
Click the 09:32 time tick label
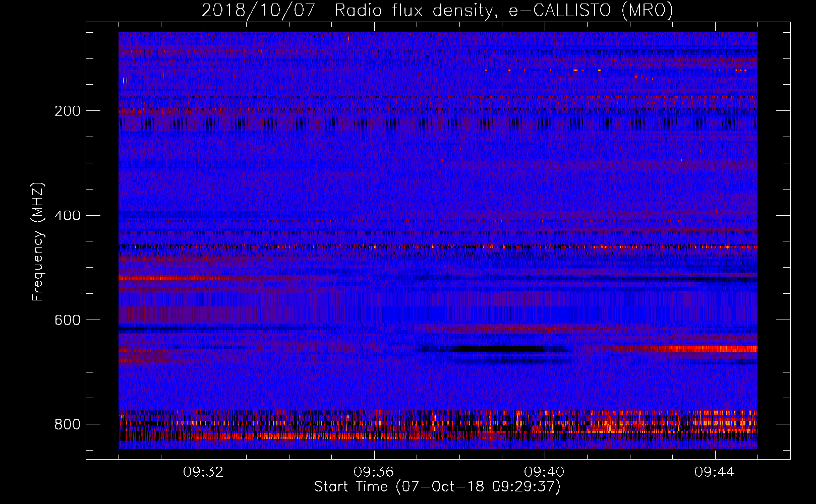(x=203, y=472)
